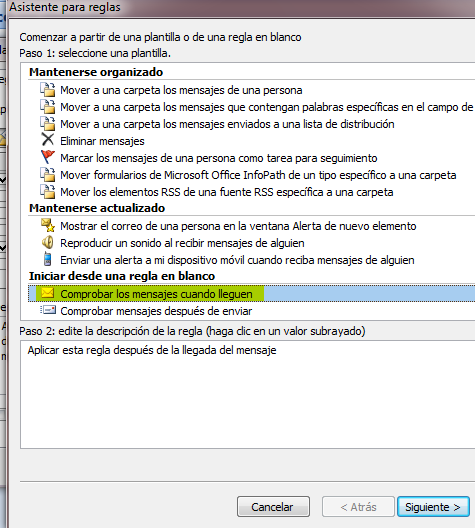Click 'Iniciar desde una regla en blanco' header
475x528 pixels.
[122, 276]
